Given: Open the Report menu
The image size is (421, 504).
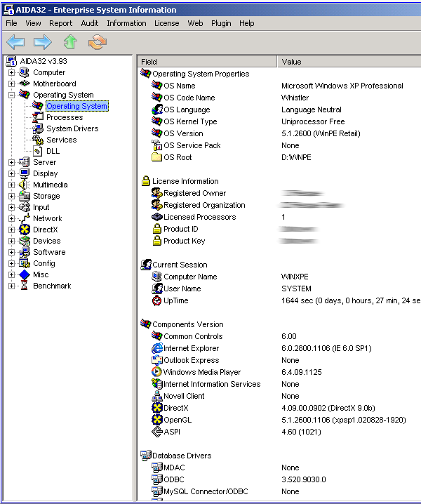Looking at the screenshot, I should point(60,23).
